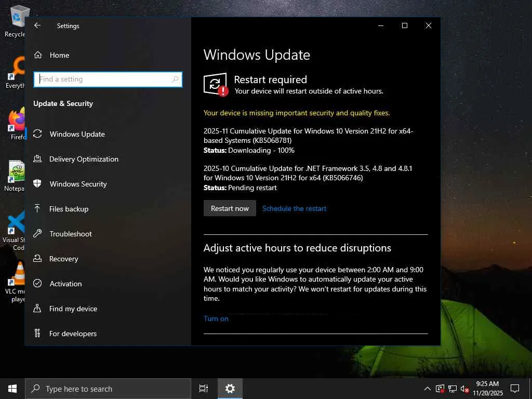Open the Recovery settings page

pyautogui.click(x=64, y=259)
